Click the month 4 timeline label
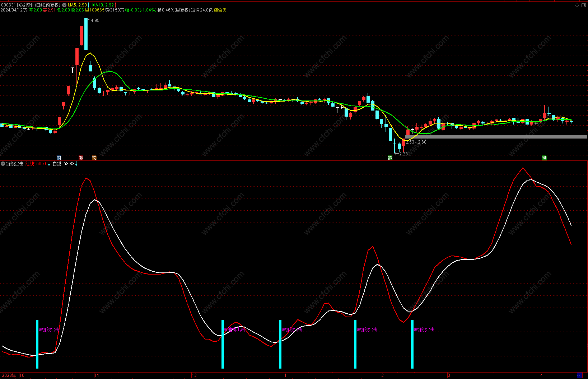The width and height of the screenshot is (588, 379). 542,375
